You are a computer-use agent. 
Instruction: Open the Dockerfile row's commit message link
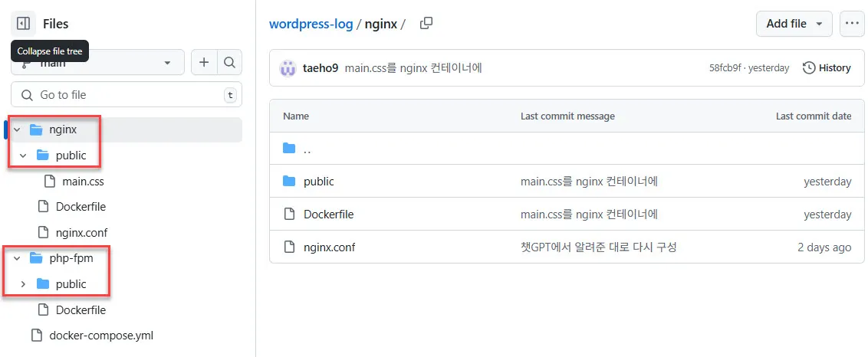tap(589, 215)
